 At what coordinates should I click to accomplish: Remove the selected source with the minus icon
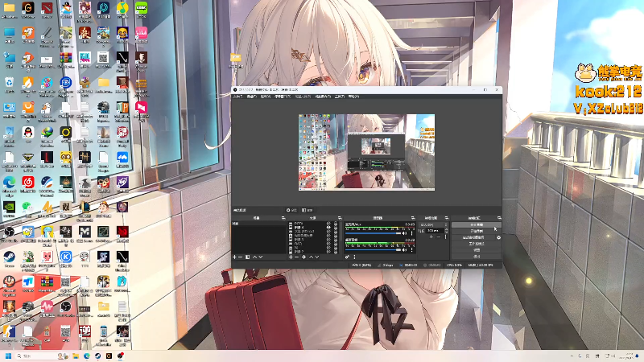tap(296, 257)
